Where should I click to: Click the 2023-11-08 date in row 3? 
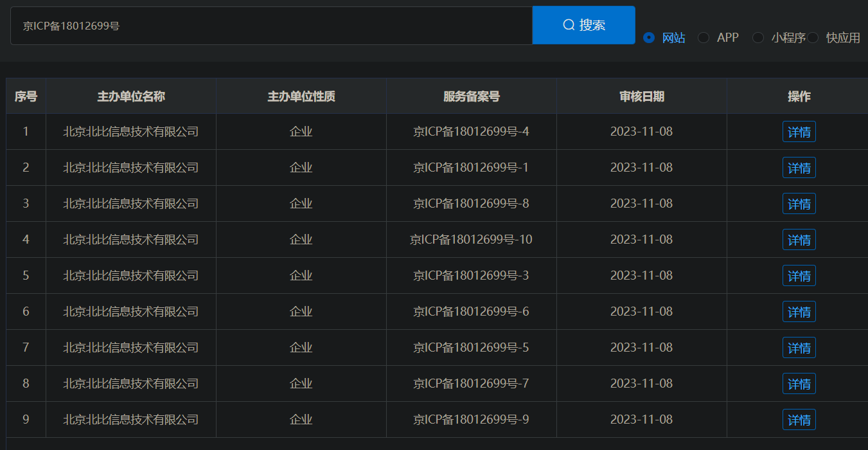point(642,204)
